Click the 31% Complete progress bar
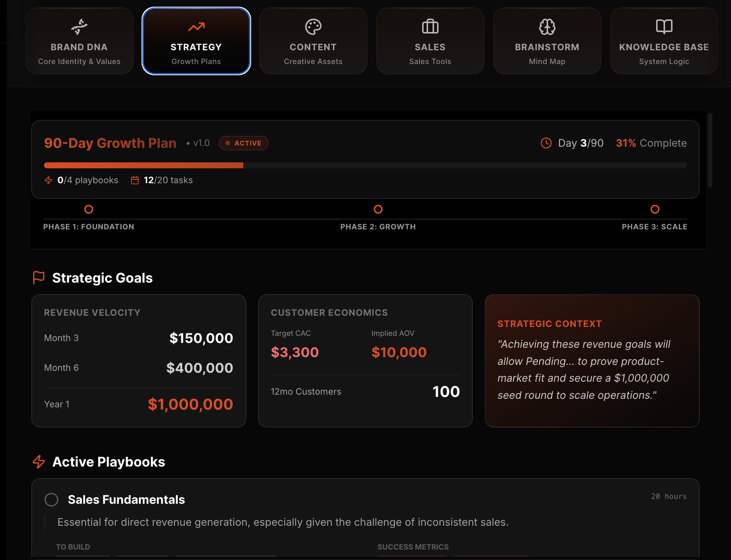The height and width of the screenshot is (560, 731). [x=365, y=165]
